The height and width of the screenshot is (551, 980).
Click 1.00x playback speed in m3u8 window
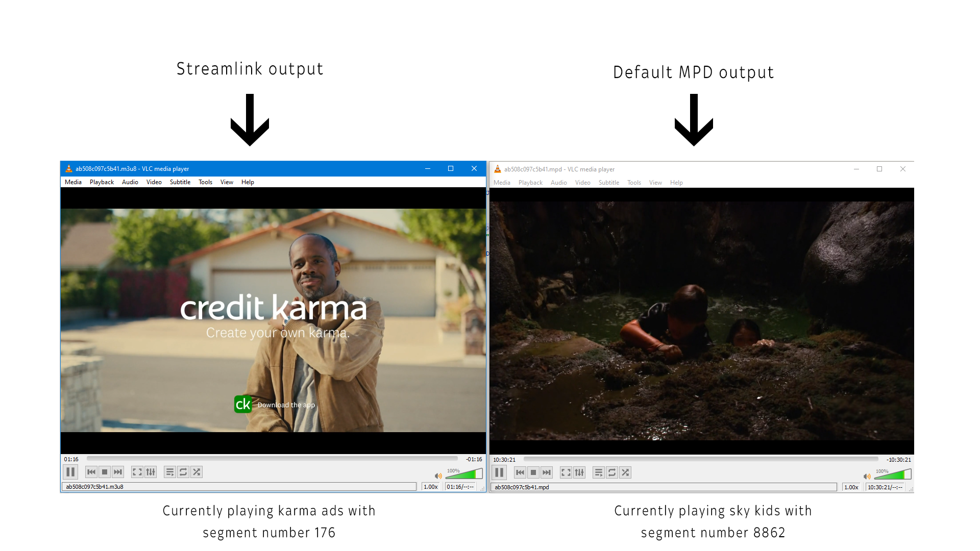(431, 487)
